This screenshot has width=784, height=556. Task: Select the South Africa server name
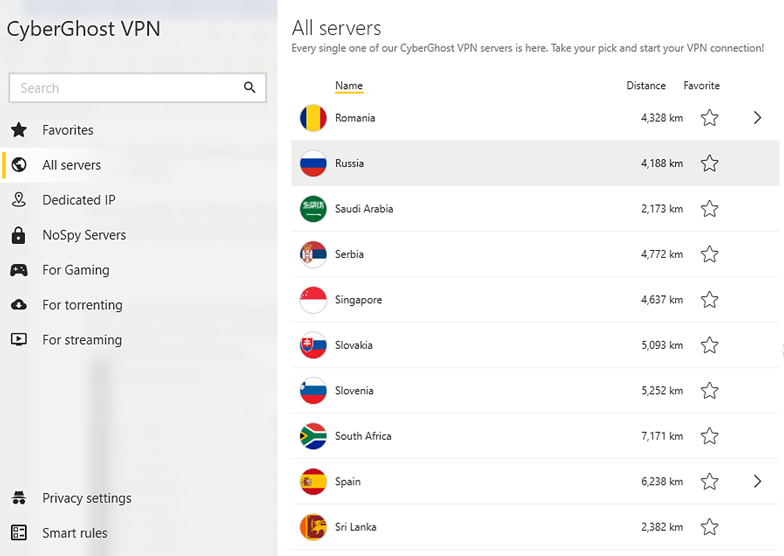tap(363, 436)
